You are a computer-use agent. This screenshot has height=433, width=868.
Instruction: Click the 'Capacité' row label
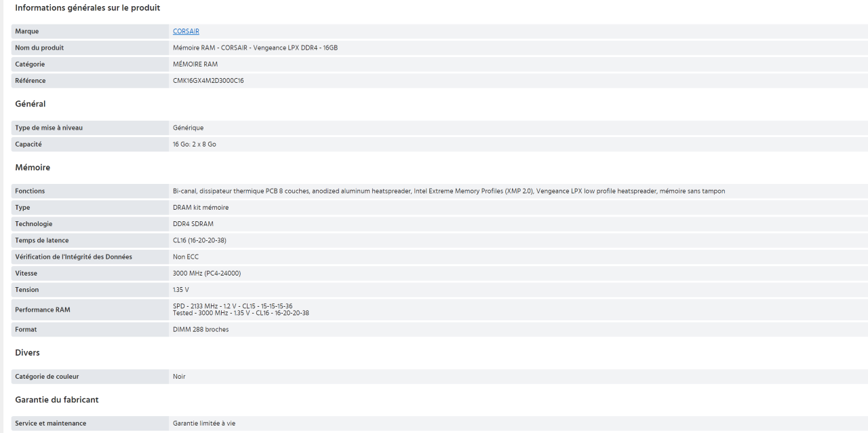coord(28,144)
